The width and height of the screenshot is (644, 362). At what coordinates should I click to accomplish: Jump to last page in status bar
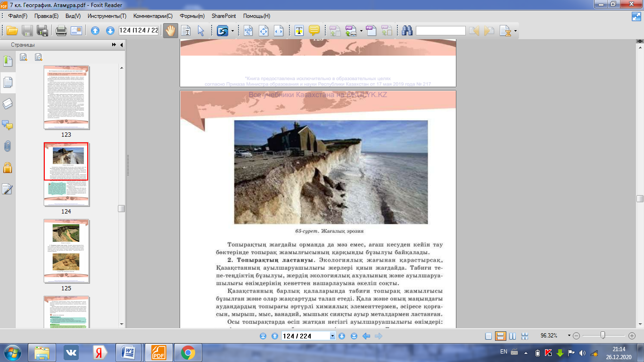coord(353,336)
